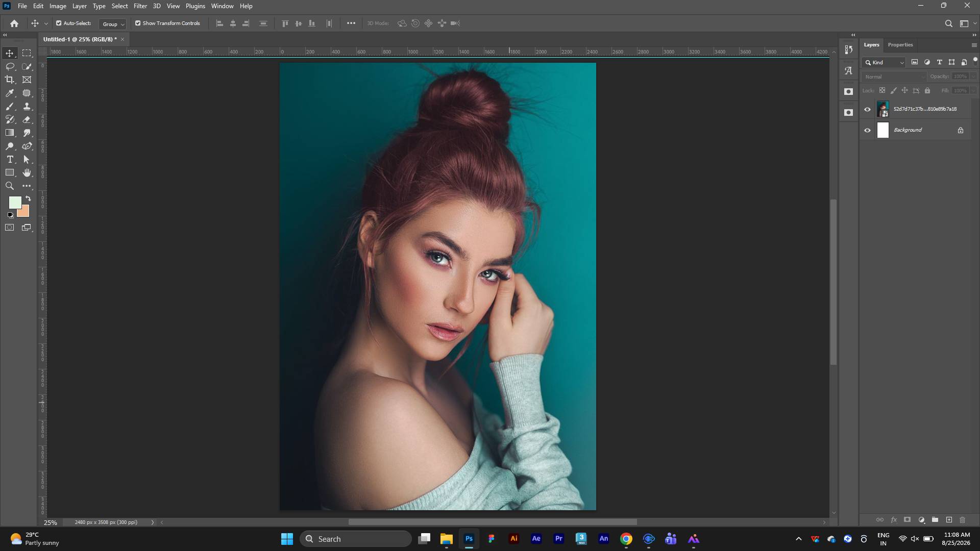The height and width of the screenshot is (551, 980).
Task: Create a new layer from Layers panel
Action: click(x=949, y=520)
